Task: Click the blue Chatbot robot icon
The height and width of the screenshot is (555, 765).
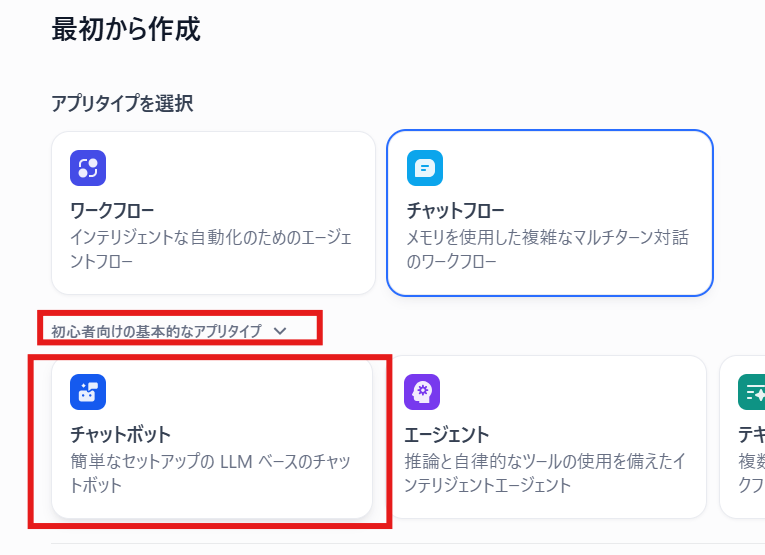Action: [88, 392]
